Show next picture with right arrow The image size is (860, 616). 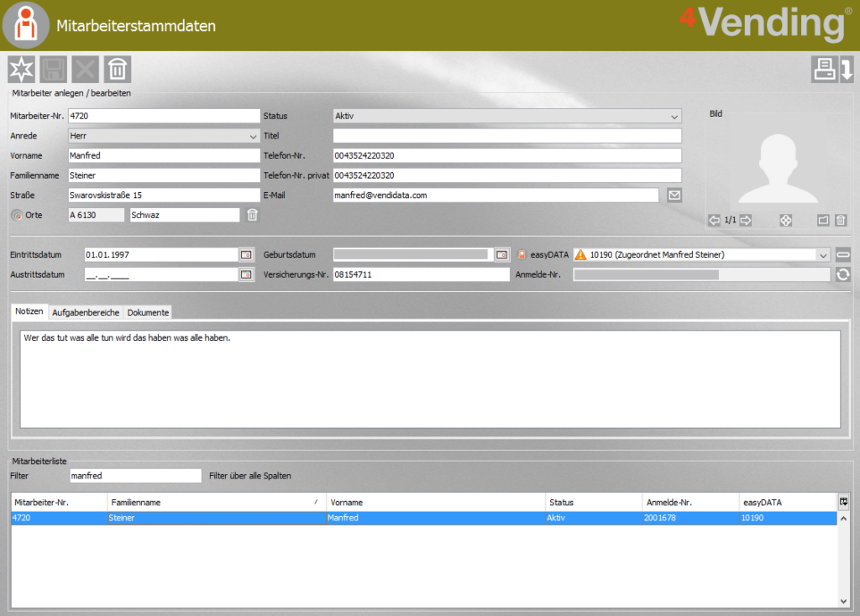746,221
